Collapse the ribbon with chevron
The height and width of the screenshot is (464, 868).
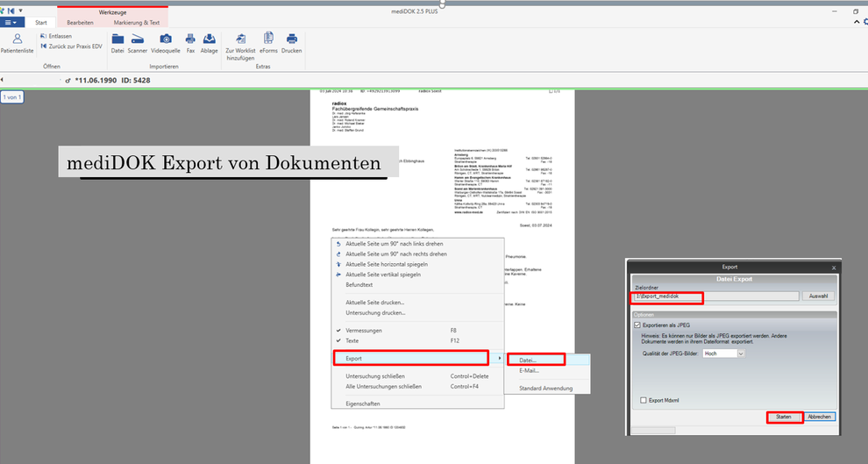[857, 22]
